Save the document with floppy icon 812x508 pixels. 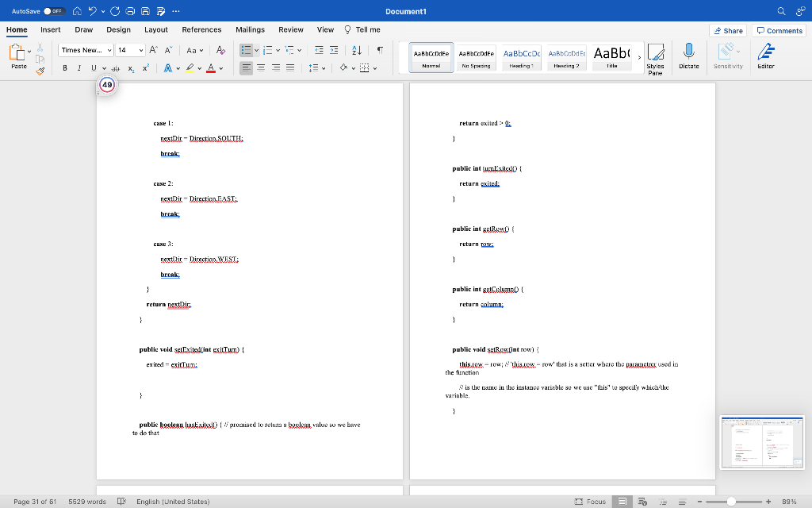tap(146, 11)
